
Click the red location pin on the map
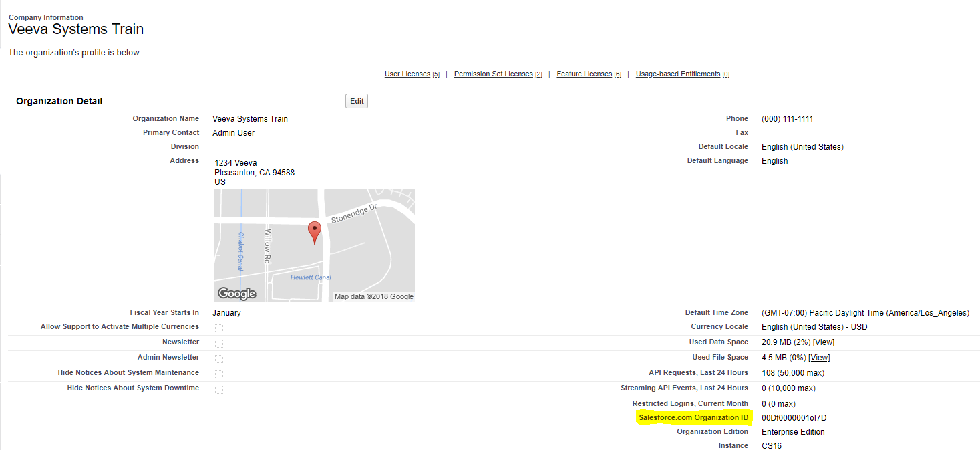click(x=314, y=232)
